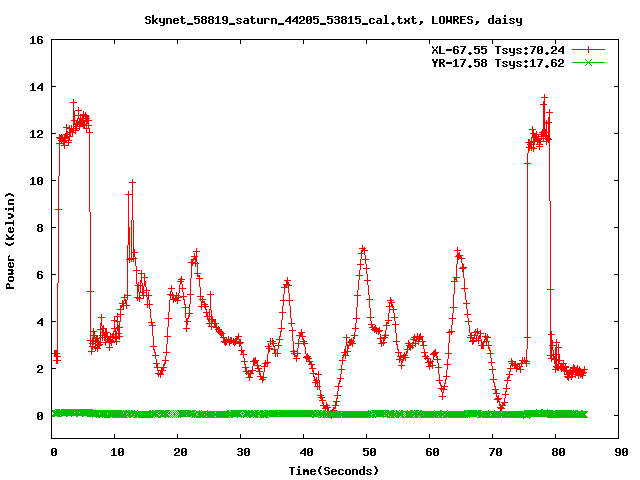Click y-axis tick label 12
The height and width of the screenshot is (480, 640).
(x=36, y=134)
